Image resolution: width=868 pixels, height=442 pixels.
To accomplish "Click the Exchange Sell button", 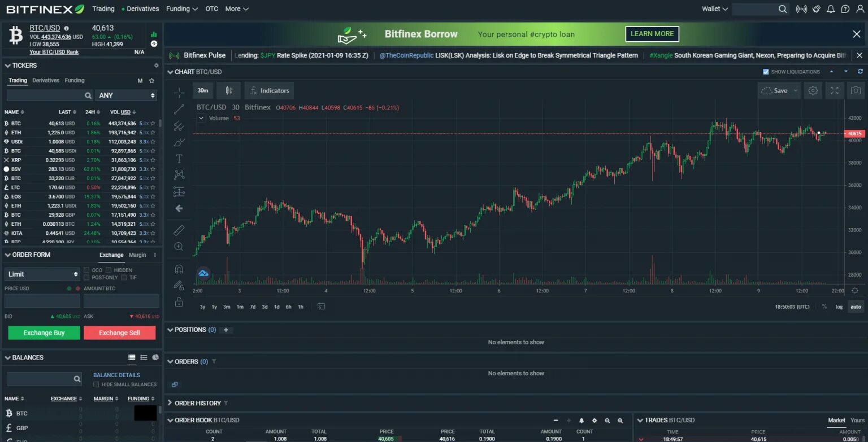I will pos(119,333).
